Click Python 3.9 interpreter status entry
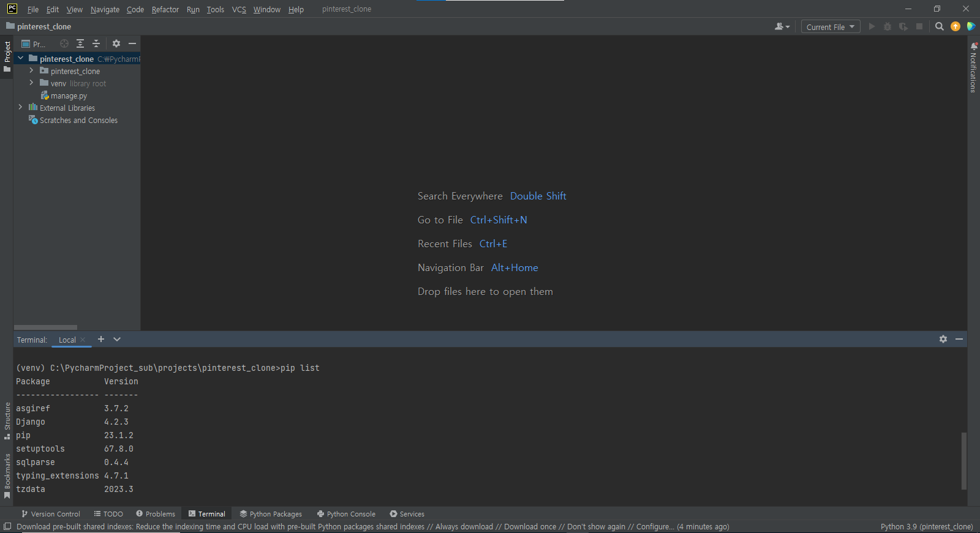The height and width of the screenshot is (533, 980). coord(927,527)
